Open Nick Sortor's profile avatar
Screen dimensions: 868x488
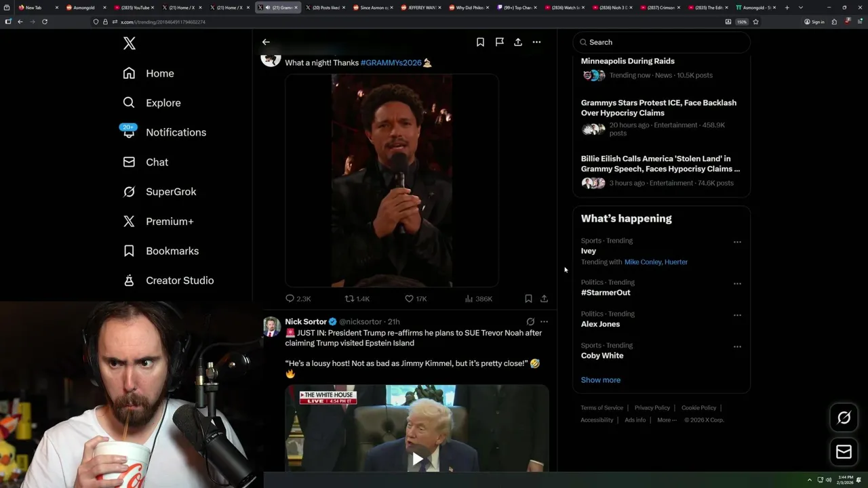click(272, 326)
